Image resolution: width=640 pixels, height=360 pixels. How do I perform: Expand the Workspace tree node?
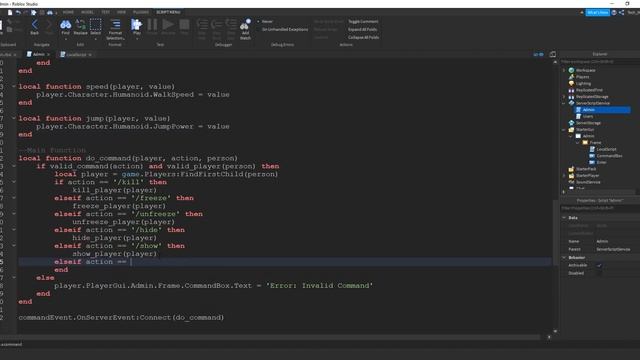pyautogui.click(x=564, y=70)
